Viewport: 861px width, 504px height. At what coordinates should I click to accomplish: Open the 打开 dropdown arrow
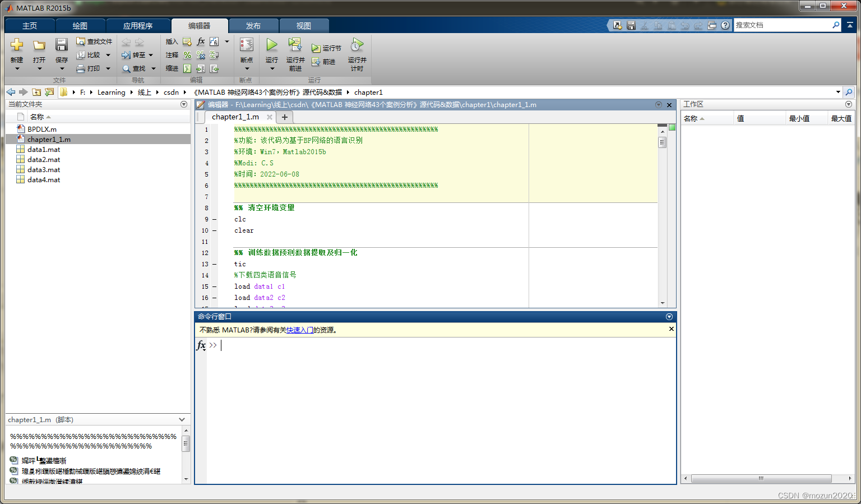pos(39,69)
